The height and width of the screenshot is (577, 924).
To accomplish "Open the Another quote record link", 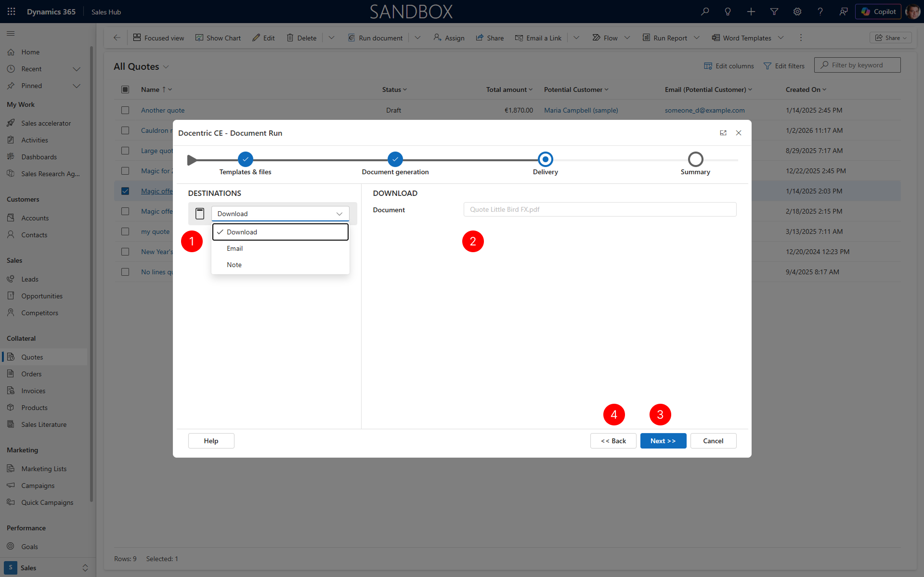I will pyautogui.click(x=163, y=110).
